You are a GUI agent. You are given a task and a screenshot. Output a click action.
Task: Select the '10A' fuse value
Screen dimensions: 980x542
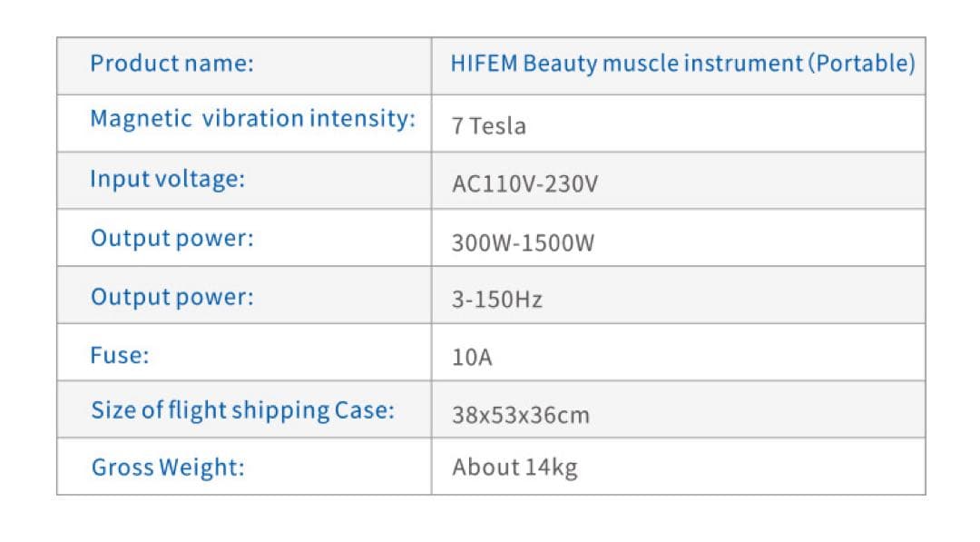tap(472, 358)
